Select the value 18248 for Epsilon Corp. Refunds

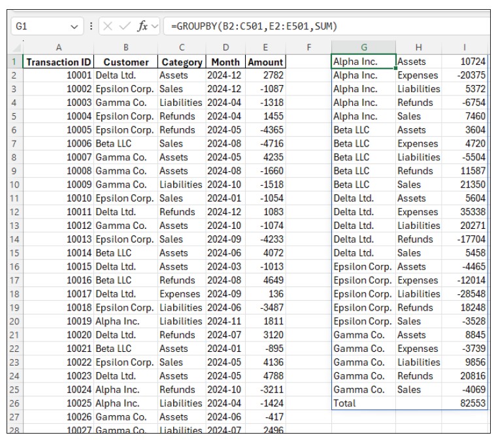tap(465, 308)
